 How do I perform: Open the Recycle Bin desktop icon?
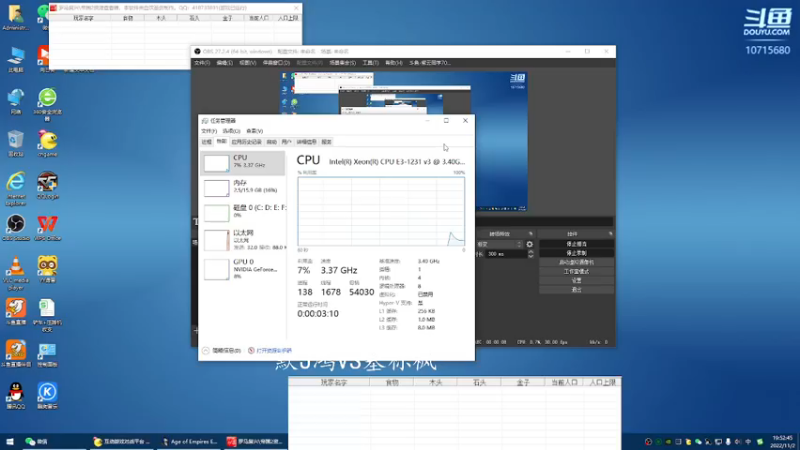click(x=16, y=143)
